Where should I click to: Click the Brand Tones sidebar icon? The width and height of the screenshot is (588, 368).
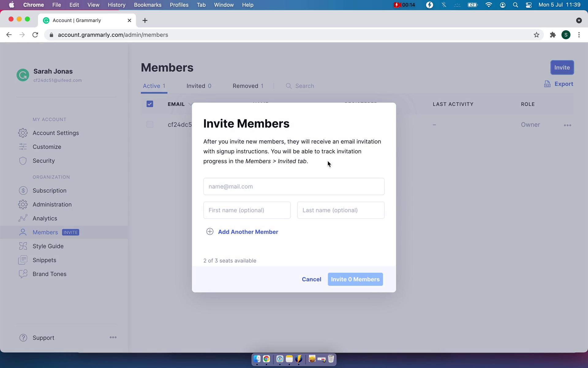click(22, 274)
